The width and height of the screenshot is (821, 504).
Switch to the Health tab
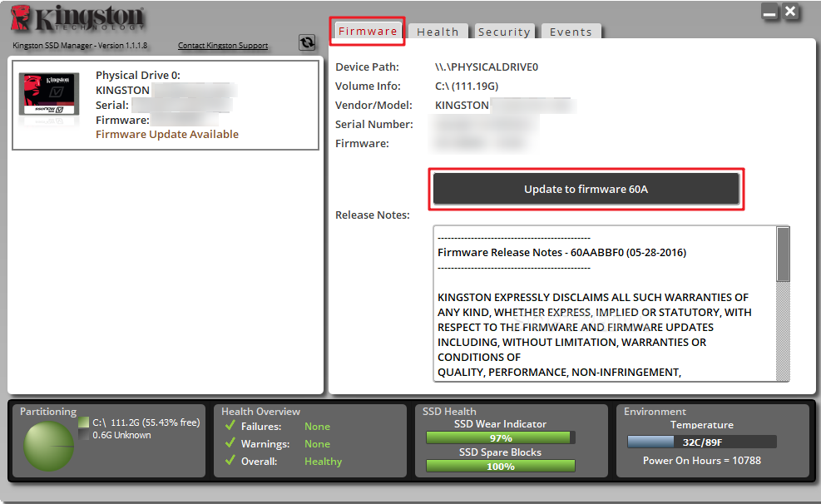(x=438, y=32)
